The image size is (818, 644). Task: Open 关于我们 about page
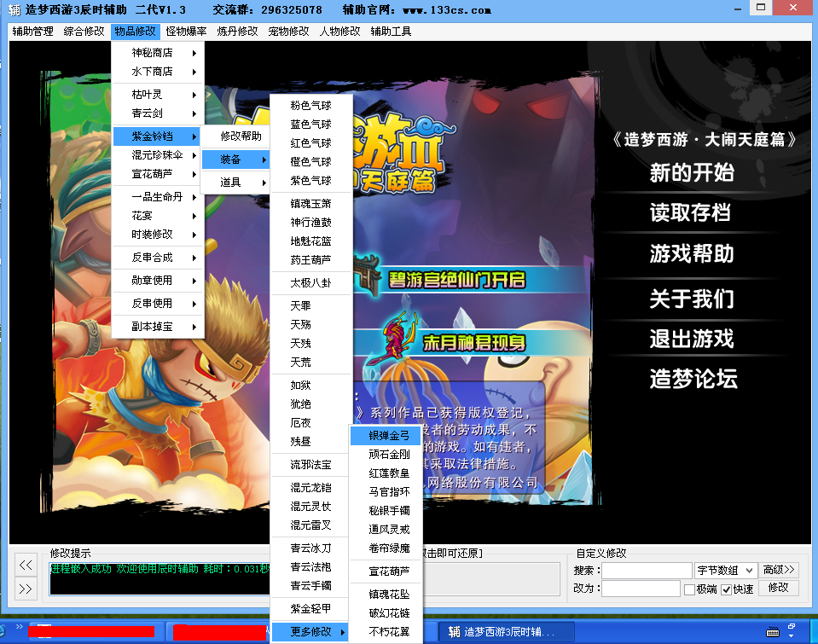[x=692, y=299]
